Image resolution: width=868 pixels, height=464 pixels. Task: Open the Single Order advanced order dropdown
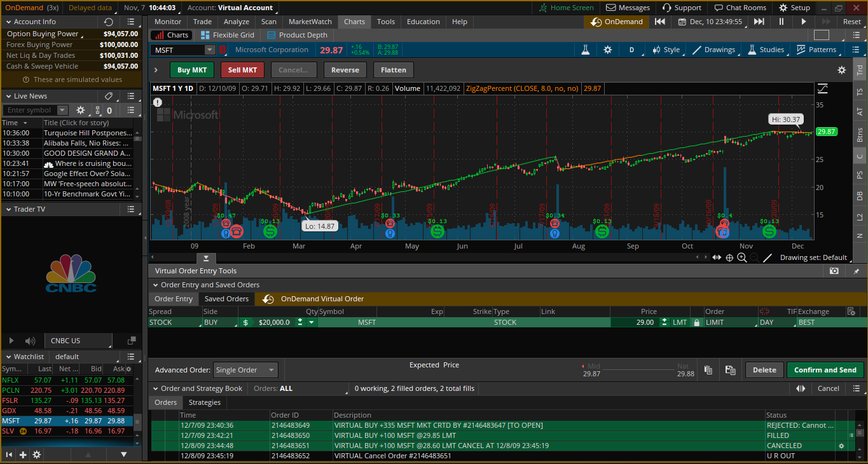pyautogui.click(x=245, y=369)
